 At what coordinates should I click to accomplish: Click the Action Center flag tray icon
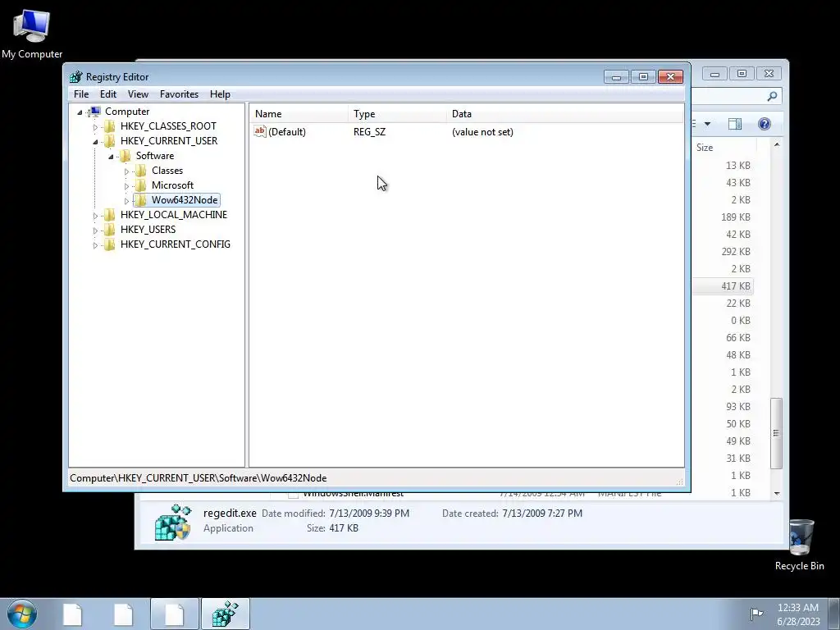pyautogui.click(x=756, y=614)
